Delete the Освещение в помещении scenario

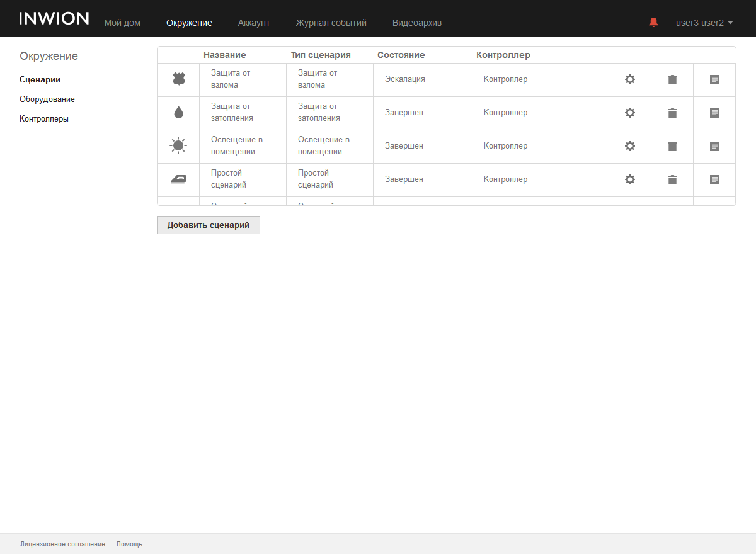tap(672, 146)
